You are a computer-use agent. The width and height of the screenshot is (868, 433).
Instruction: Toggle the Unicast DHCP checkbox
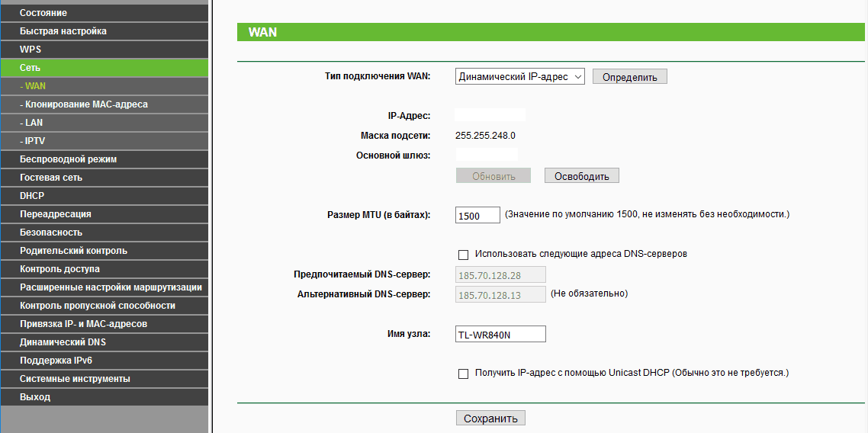click(x=463, y=374)
